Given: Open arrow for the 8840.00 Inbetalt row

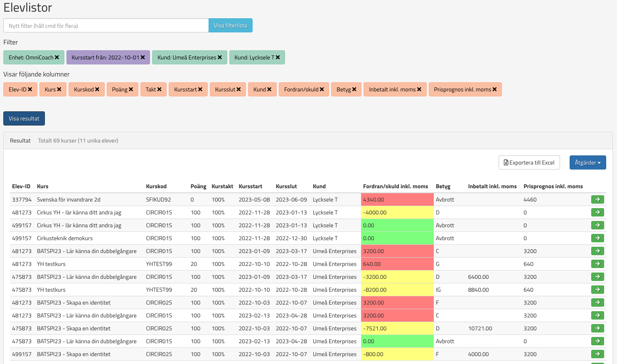Looking at the screenshot, I should [x=597, y=290].
